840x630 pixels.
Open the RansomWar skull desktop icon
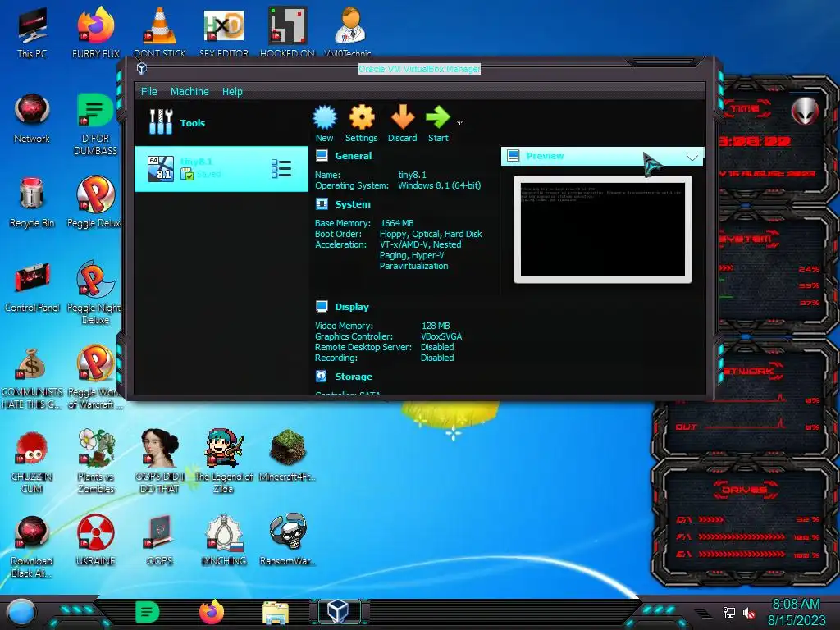(288, 540)
